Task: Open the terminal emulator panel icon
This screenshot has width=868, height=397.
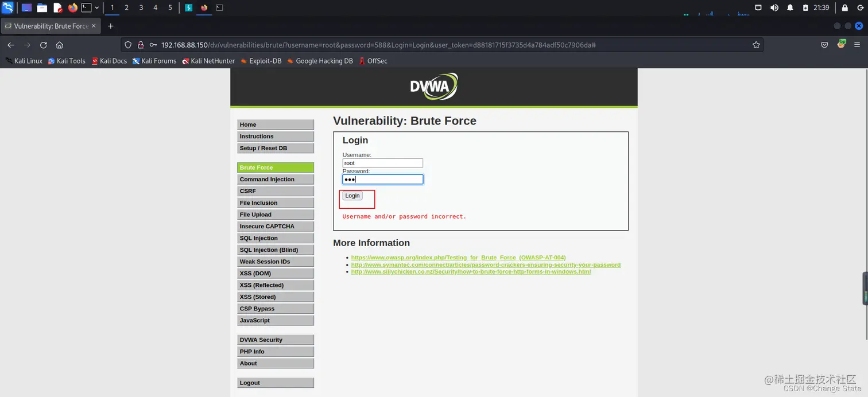Action: point(86,8)
